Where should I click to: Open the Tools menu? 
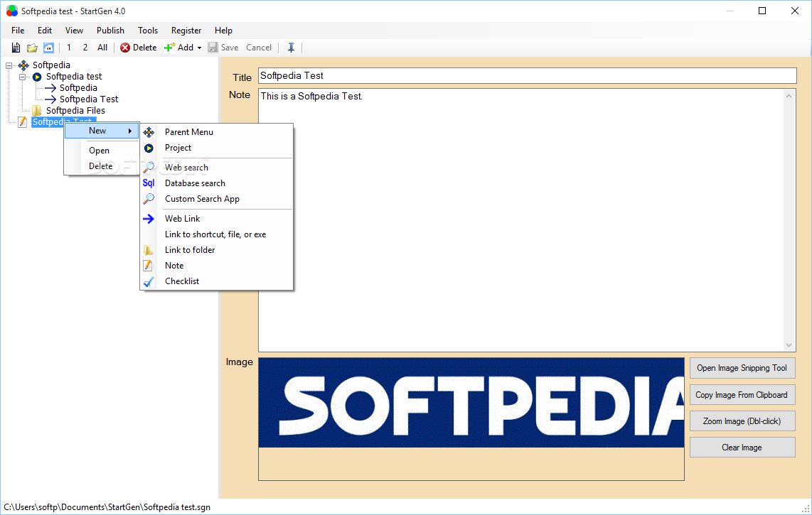148,31
